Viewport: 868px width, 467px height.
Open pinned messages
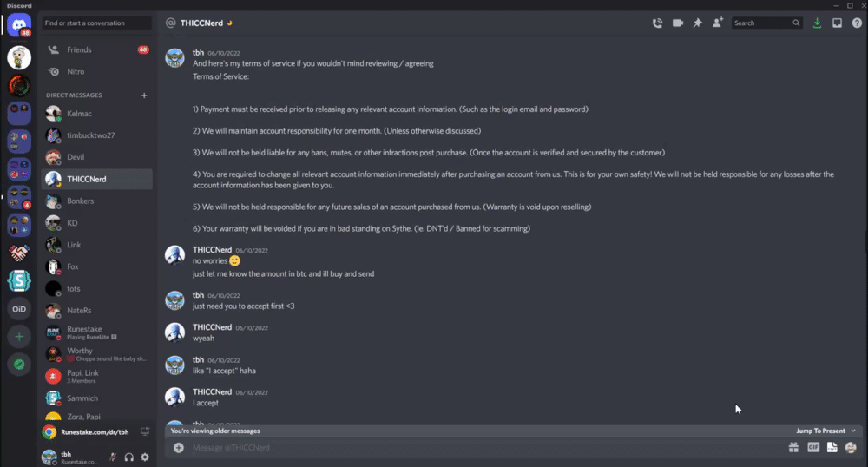click(697, 23)
